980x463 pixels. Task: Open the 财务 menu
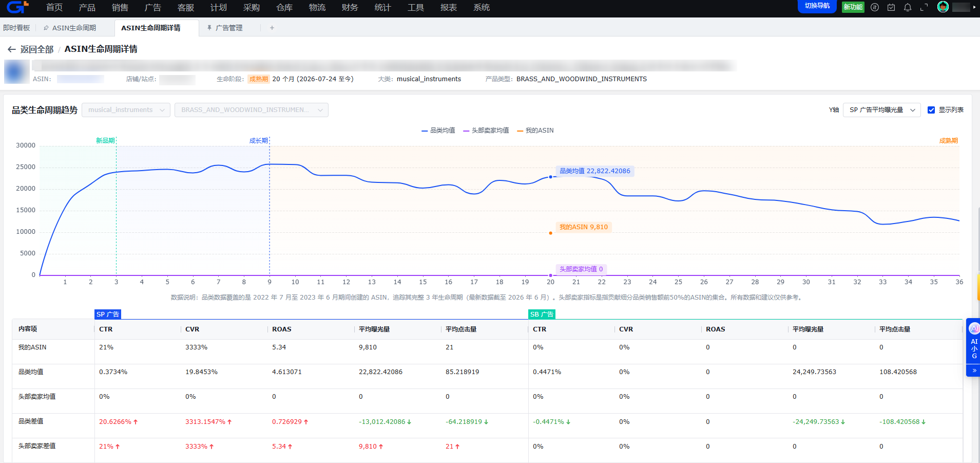click(350, 7)
